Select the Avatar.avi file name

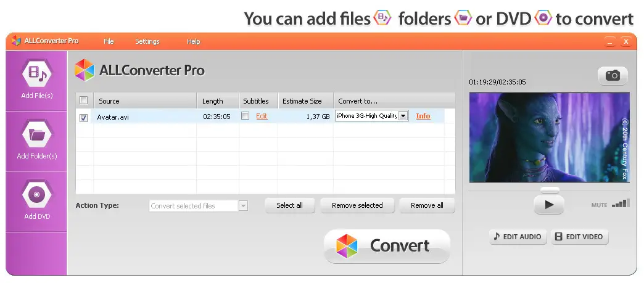pyautogui.click(x=113, y=117)
